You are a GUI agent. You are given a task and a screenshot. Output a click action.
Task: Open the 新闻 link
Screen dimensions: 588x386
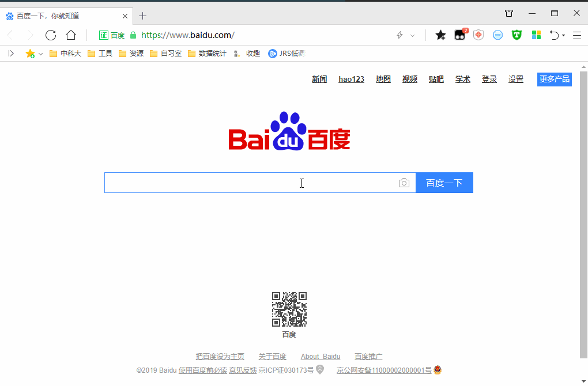319,79
